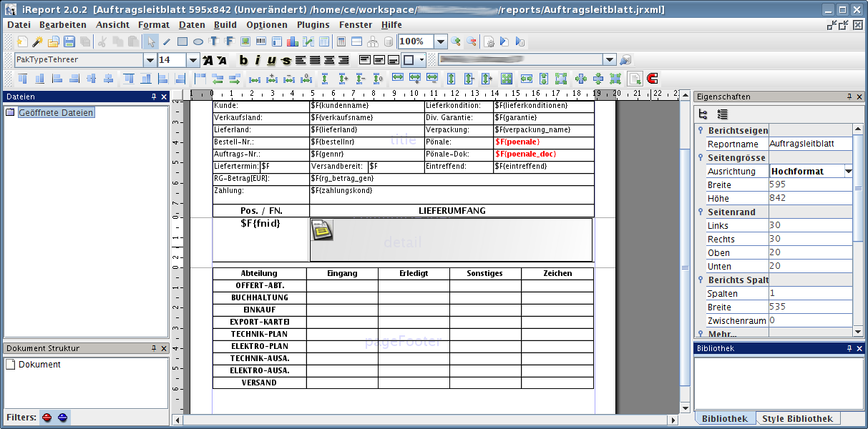
Task: Click the save report disk icon
Action: (x=69, y=41)
